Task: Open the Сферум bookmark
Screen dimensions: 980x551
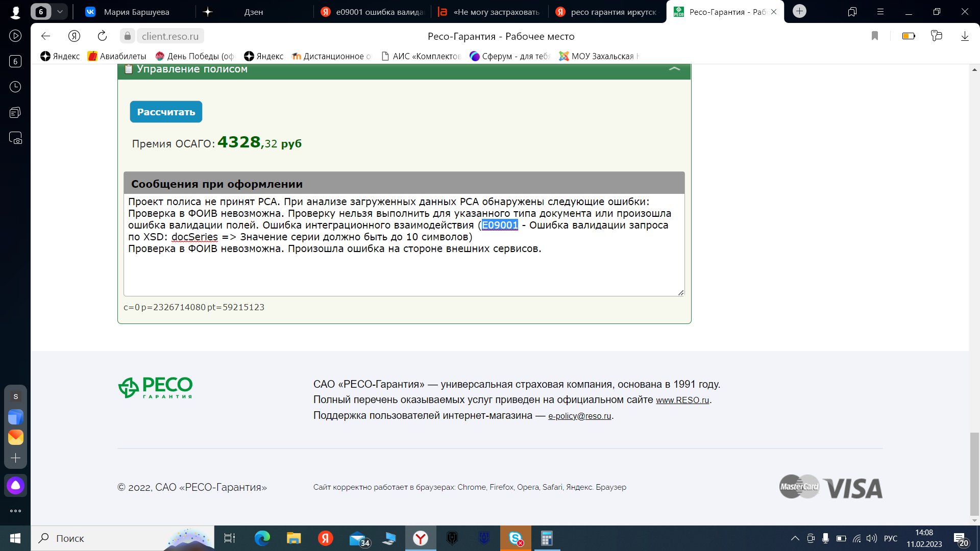Action: pos(509,56)
